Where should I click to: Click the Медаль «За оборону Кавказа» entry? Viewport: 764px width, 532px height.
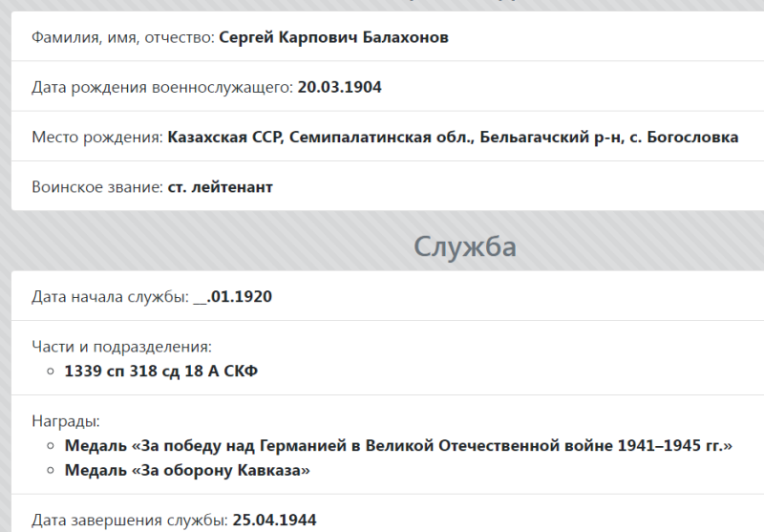click(187, 471)
